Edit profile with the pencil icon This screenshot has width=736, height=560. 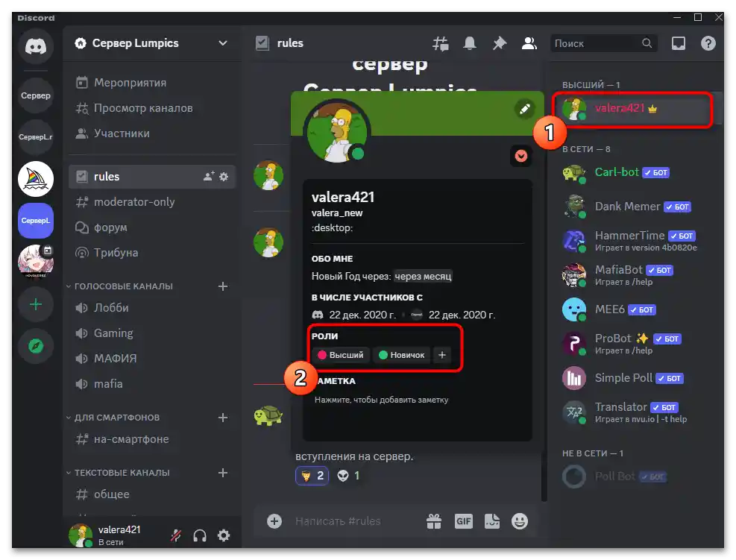click(x=525, y=109)
